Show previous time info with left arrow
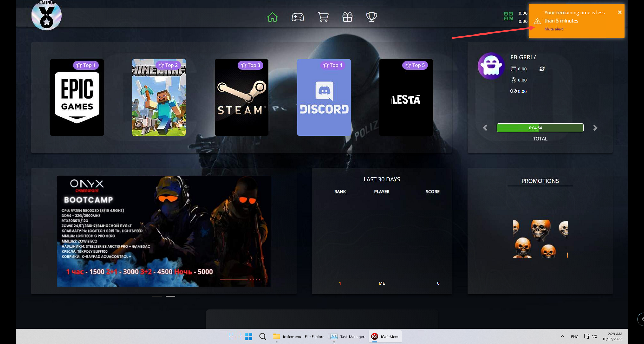Image resolution: width=644 pixels, height=344 pixels. click(485, 128)
